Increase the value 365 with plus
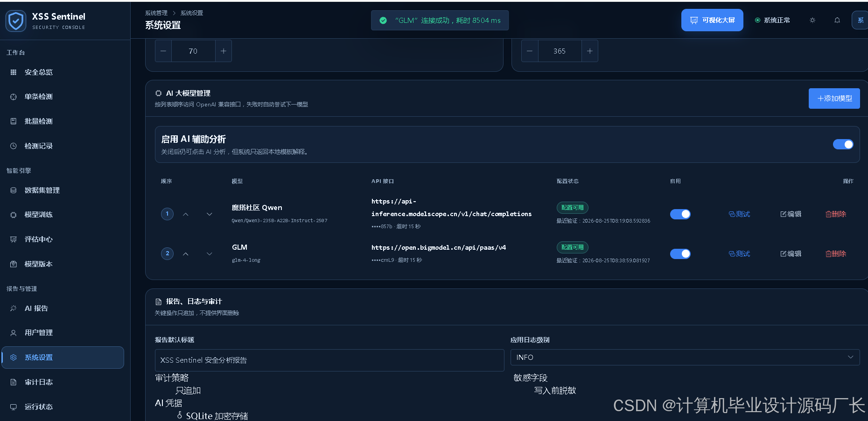The image size is (868, 421). click(590, 51)
